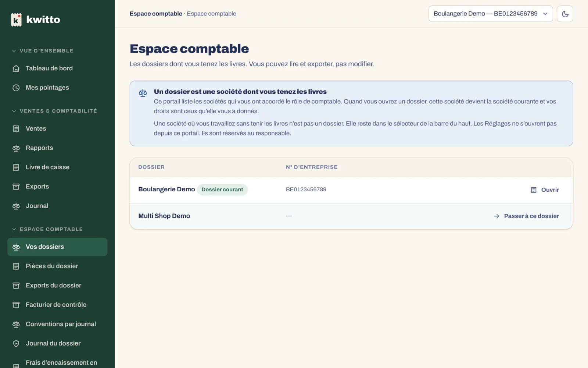
Task: Click the document icon beside Pièces du dossier
Action: click(x=16, y=266)
